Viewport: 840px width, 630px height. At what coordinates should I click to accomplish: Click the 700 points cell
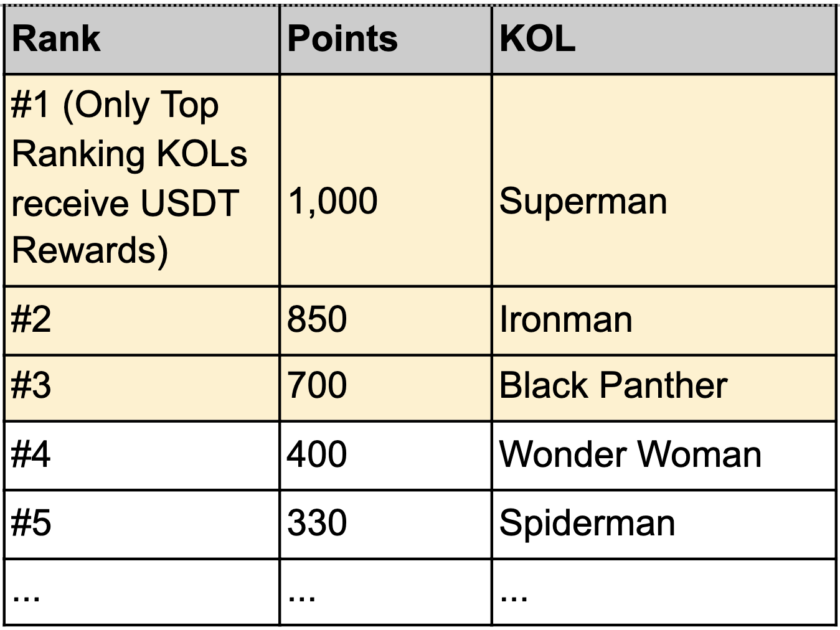coord(385,388)
